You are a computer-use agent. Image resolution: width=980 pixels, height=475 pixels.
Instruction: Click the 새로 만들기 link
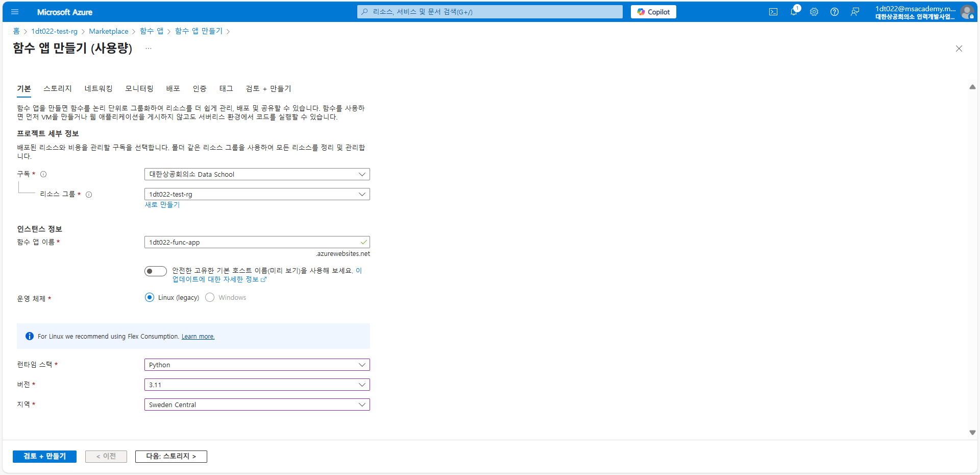(x=162, y=205)
